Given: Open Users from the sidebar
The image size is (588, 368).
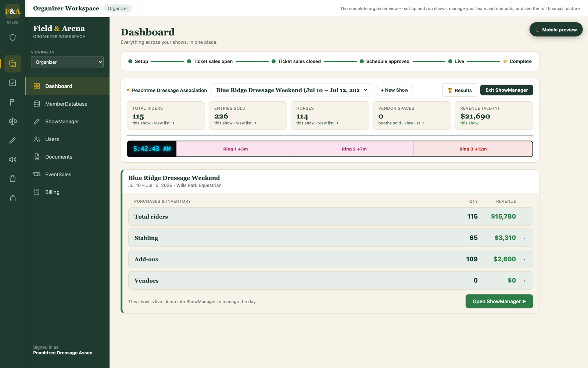Looking at the screenshot, I should coord(67,139).
